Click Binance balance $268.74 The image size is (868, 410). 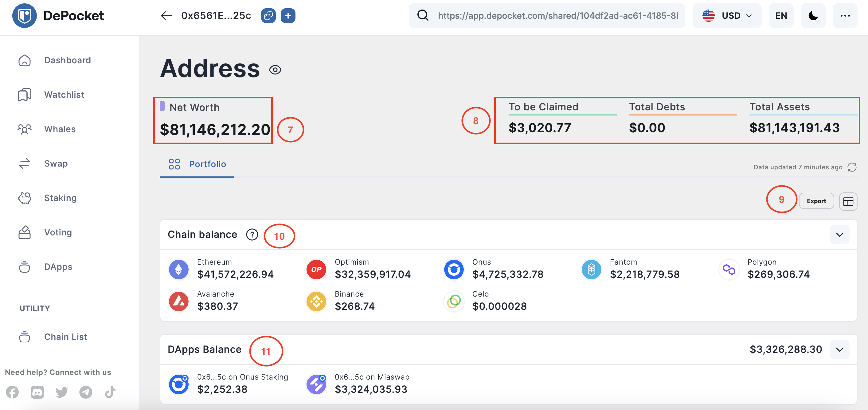(x=354, y=306)
